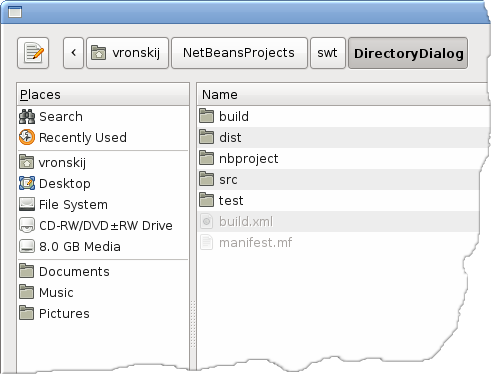Go to the vronskij path button
This screenshot has height=374, width=491.
point(127,53)
